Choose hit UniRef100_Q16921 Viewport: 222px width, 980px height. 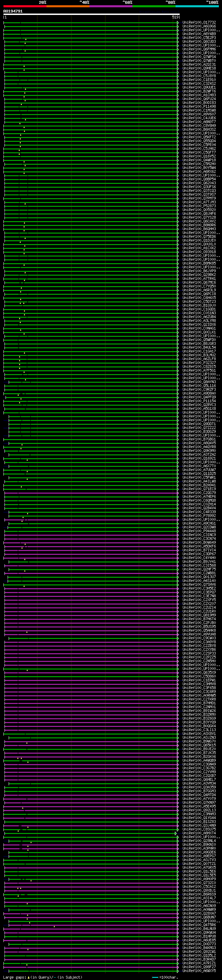click(199, 458)
